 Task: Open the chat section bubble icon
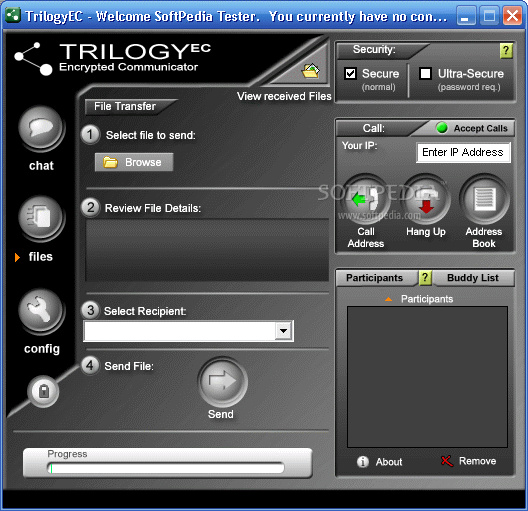coord(41,128)
